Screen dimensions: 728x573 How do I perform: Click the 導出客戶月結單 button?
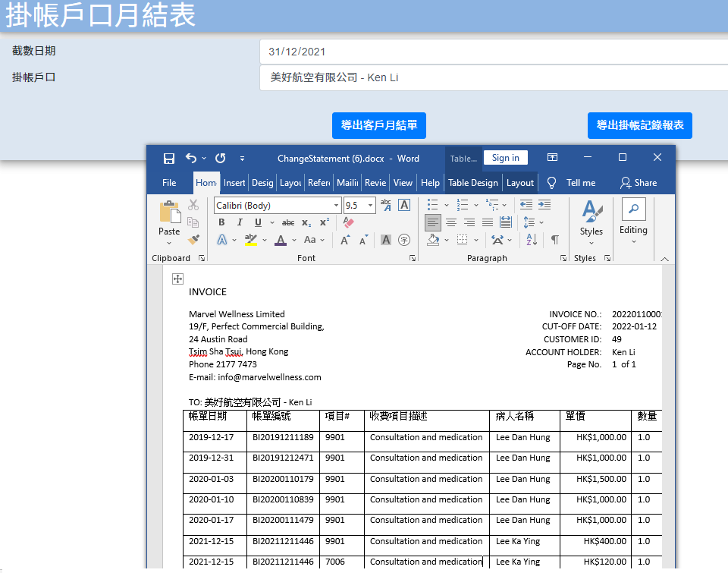pyautogui.click(x=379, y=125)
